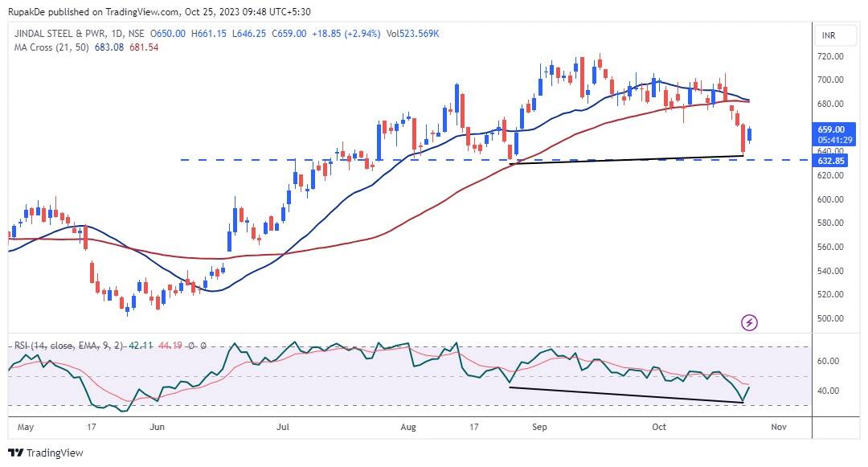Click the Sep label on time axis
This screenshot has height=467, width=868.
pyautogui.click(x=540, y=427)
